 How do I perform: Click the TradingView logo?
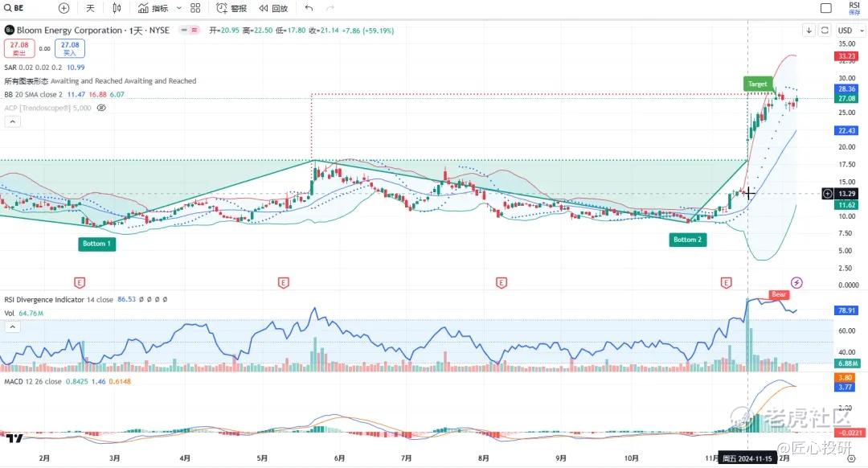tap(15, 438)
